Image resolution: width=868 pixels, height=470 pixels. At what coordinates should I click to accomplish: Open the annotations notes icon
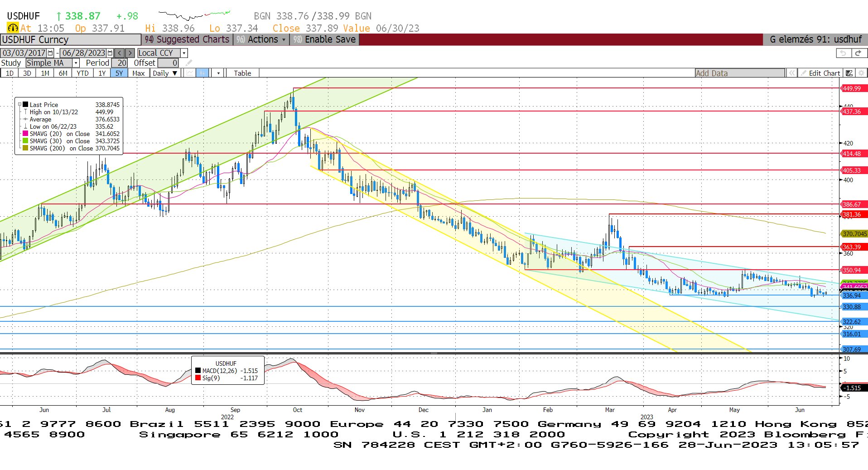[x=849, y=73]
